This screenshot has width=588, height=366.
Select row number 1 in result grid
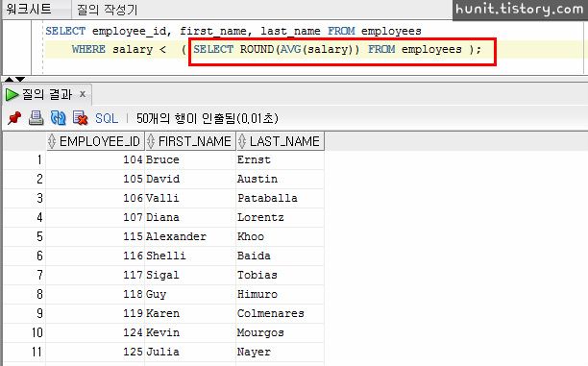pos(25,159)
